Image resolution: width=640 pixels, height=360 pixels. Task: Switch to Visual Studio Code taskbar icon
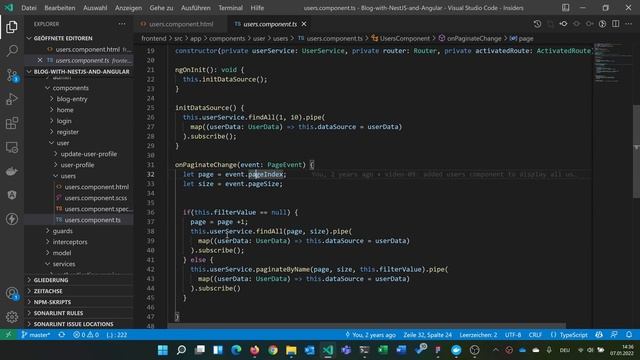328,350
